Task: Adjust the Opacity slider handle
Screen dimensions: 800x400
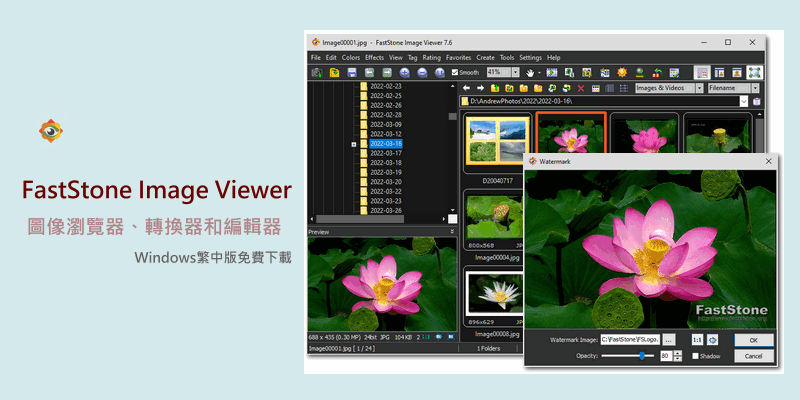Action: 642,356
